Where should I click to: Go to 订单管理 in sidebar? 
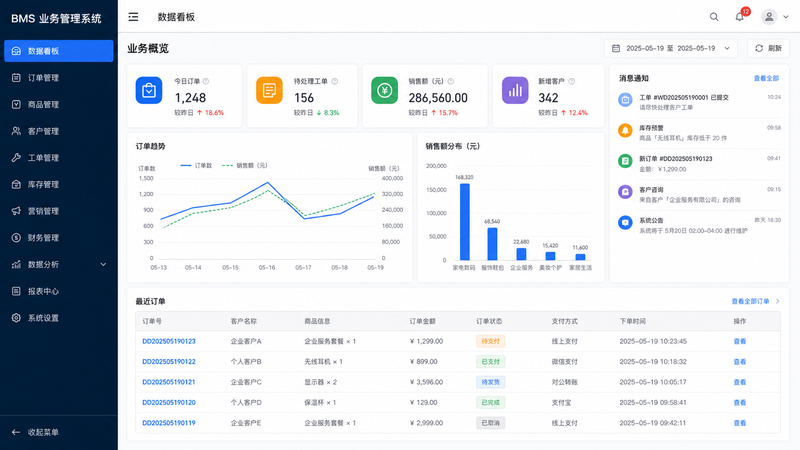point(59,78)
